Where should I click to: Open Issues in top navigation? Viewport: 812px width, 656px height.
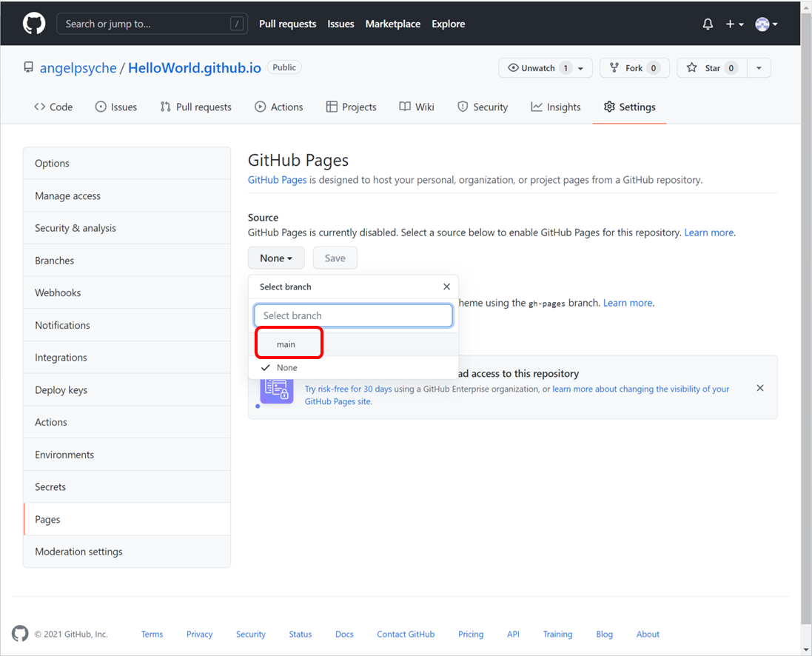tap(340, 24)
